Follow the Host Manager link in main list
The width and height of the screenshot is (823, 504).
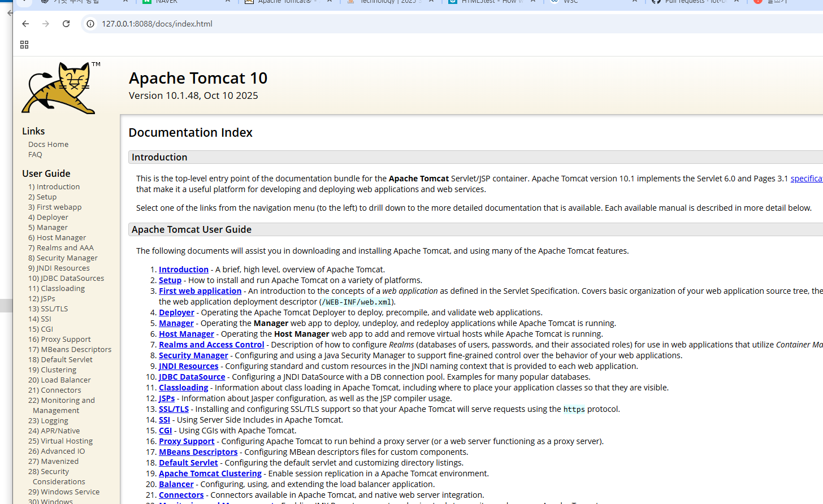pos(187,334)
